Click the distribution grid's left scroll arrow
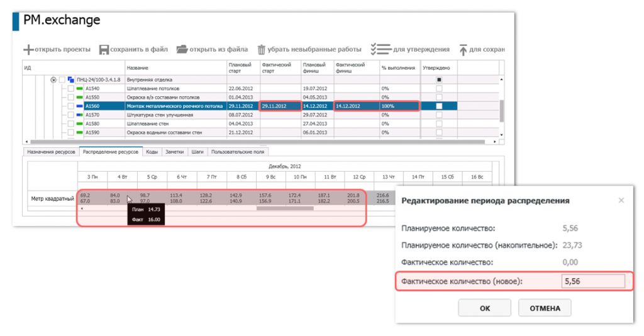This screenshot has width=644, height=336. tap(82, 209)
